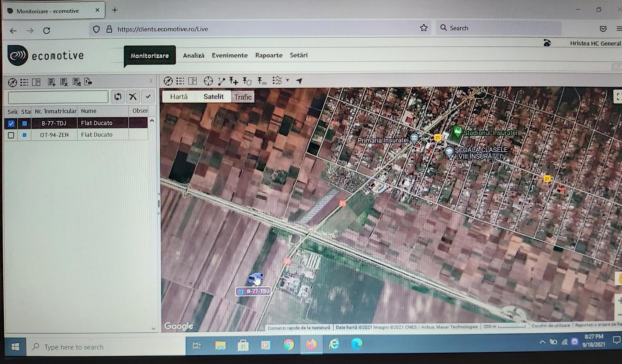Click the refresh vehicle list icon
This screenshot has height=364, width=622.
click(118, 97)
